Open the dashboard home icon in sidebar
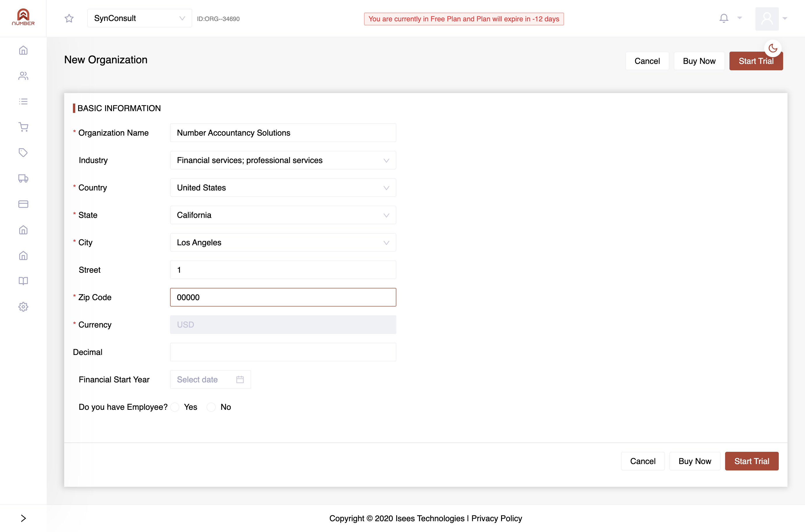The image size is (805, 532). (23, 50)
